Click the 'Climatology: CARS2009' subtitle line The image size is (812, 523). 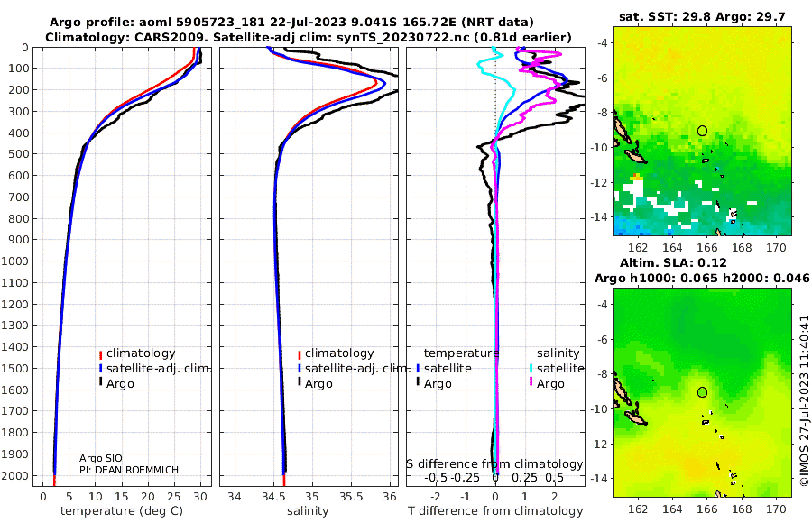click(x=309, y=37)
